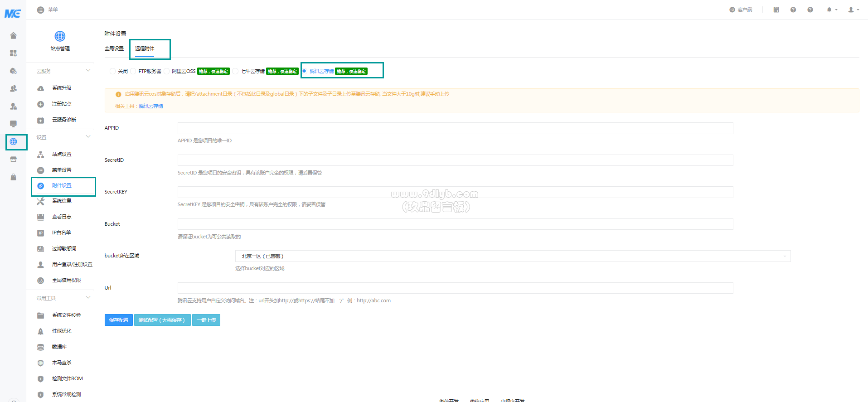The image size is (868, 402).
Task: Open the bucket所在区域 dropdown
Action: tap(513, 256)
